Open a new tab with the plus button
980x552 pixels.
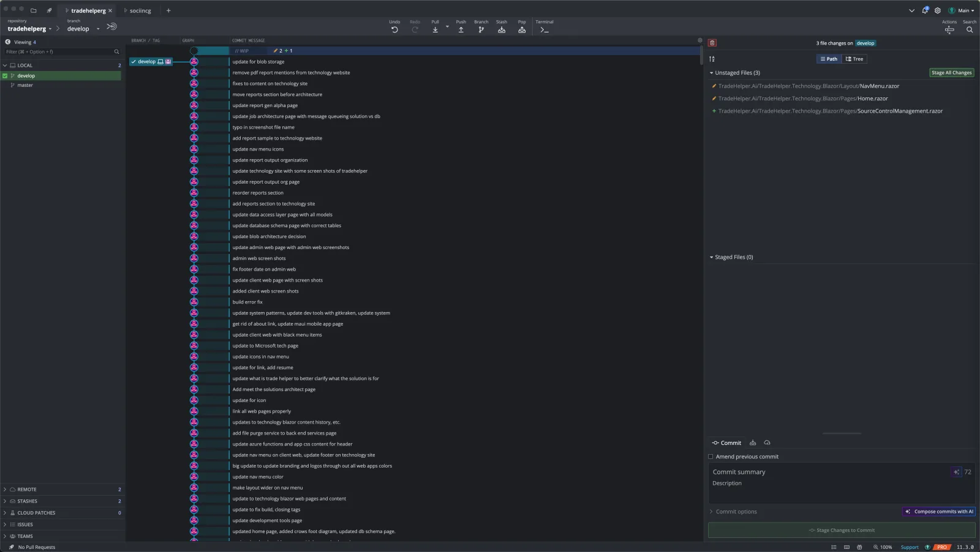168,10
